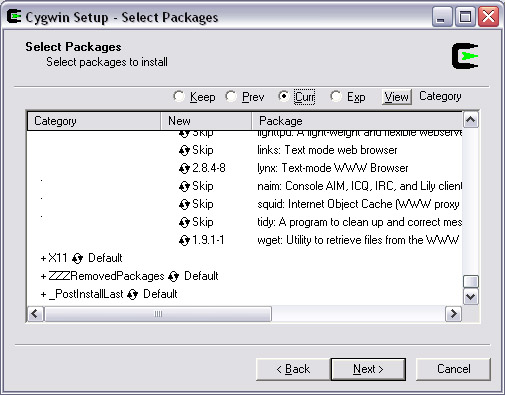This screenshot has width=505, height=395.
Task: Minimize the Cygwin Setup window
Action: point(441,17)
